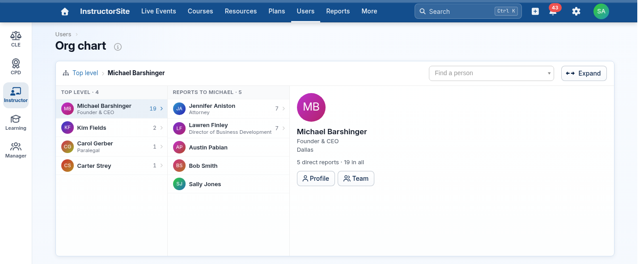Select the Bob Smith row
This screenshot has width=644, height=264.
[x=229, y=166]
